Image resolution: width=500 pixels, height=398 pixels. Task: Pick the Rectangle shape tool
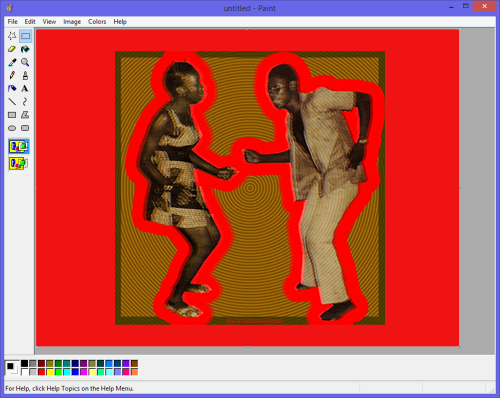point(12,115)
